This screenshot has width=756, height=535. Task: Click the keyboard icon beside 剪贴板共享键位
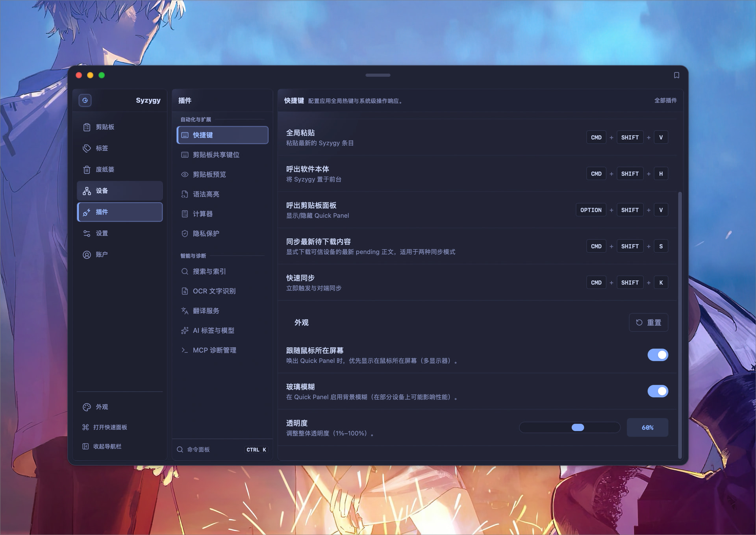(x=185, y=155)
